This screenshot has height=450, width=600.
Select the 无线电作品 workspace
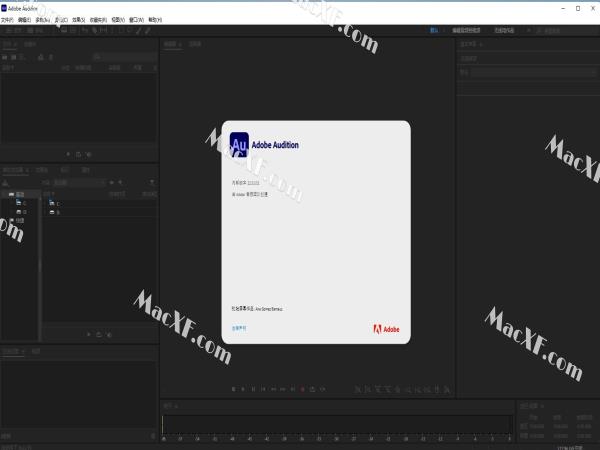coord(504,30)
